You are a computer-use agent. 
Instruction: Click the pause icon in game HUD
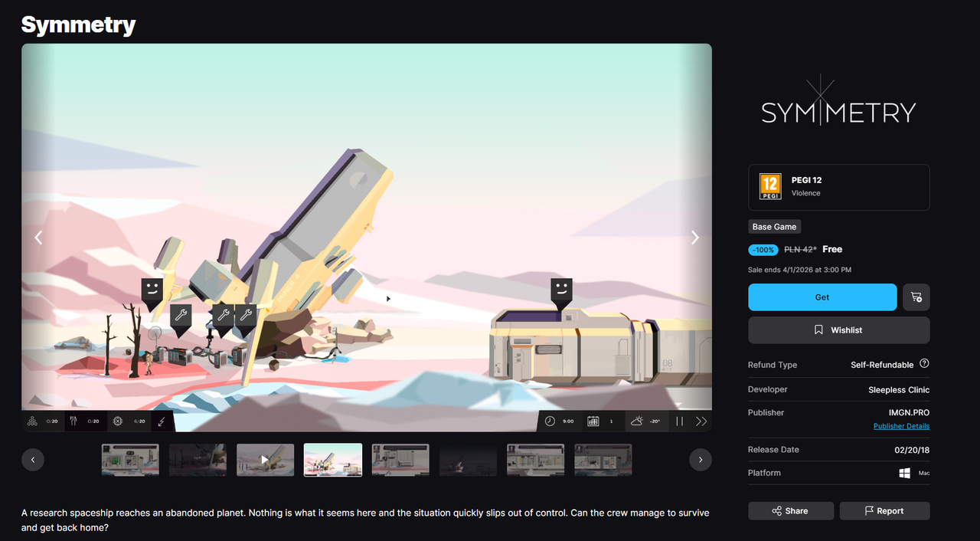click(x=679, y=421)
